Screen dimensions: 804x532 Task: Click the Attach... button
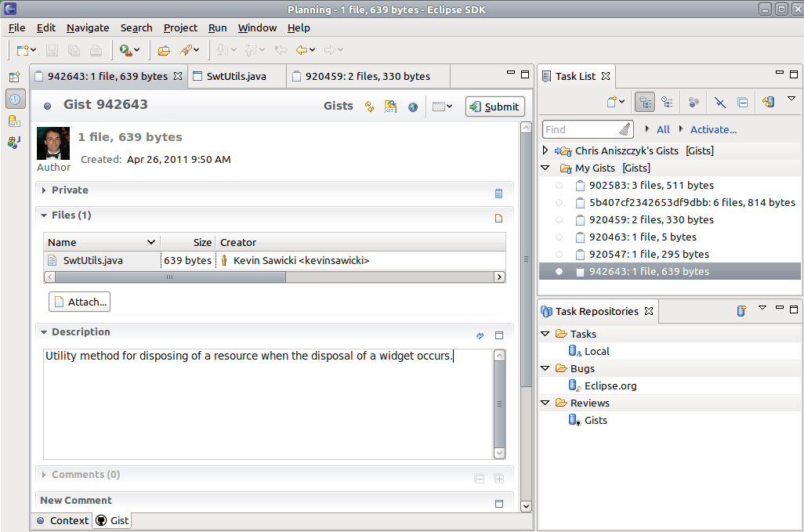click(x=79, y=302)
